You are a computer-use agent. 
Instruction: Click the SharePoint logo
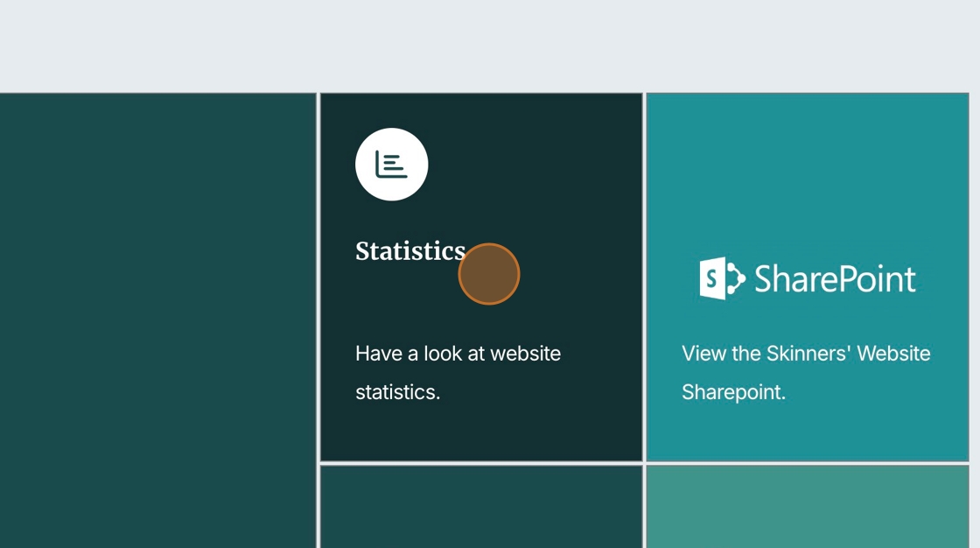tap(807, 278)
